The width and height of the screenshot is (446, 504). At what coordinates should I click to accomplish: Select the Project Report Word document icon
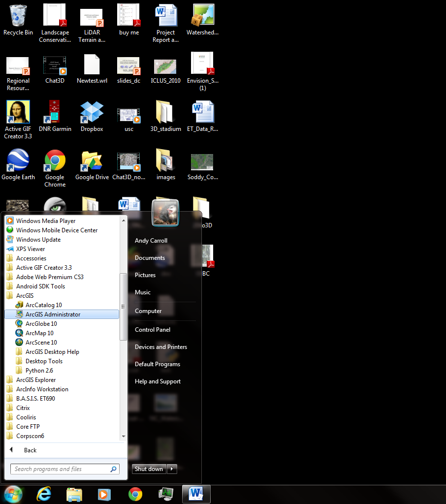click(x=165, y=23)
